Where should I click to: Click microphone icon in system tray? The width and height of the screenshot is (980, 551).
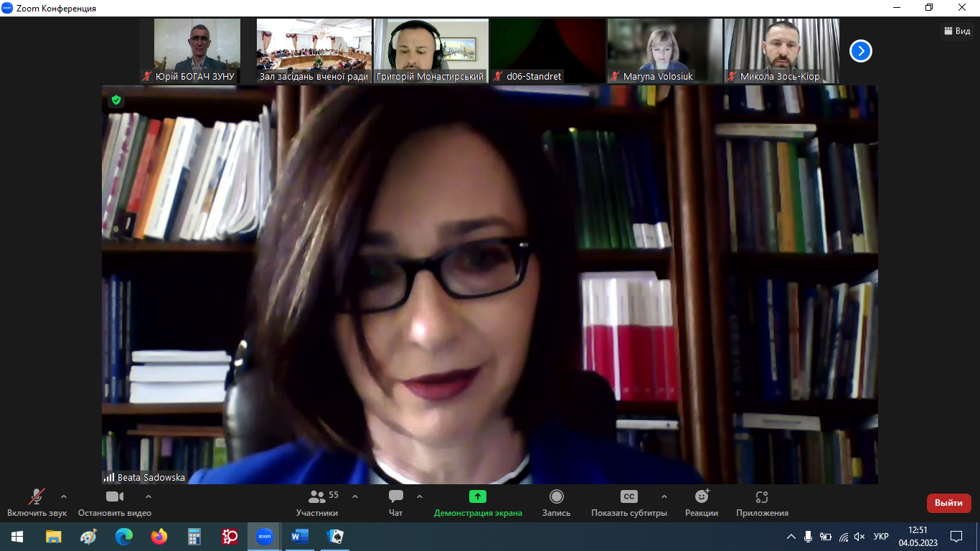[x=808, y=536]
